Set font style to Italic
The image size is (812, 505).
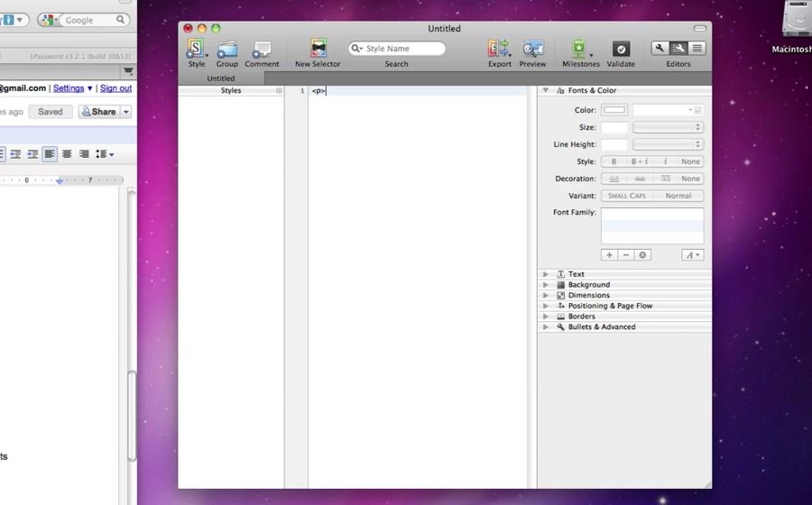click(666, 161)
